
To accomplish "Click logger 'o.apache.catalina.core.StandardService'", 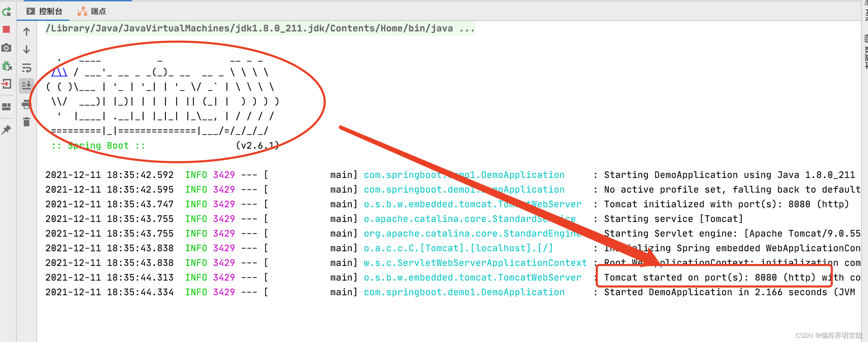I will tap(470, 219).
